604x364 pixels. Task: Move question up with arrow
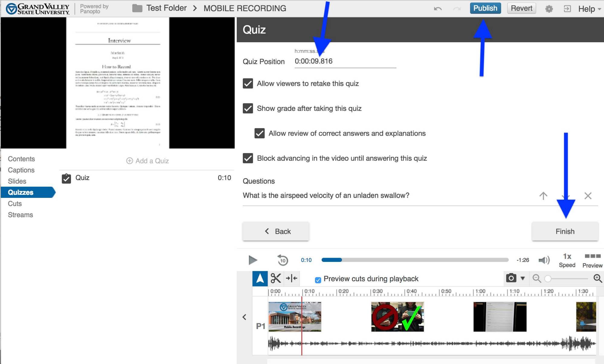(543, 196)
